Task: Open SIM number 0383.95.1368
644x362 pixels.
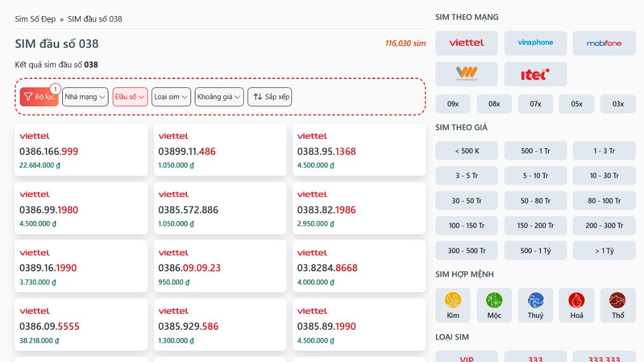Action: tap(326, 151)
